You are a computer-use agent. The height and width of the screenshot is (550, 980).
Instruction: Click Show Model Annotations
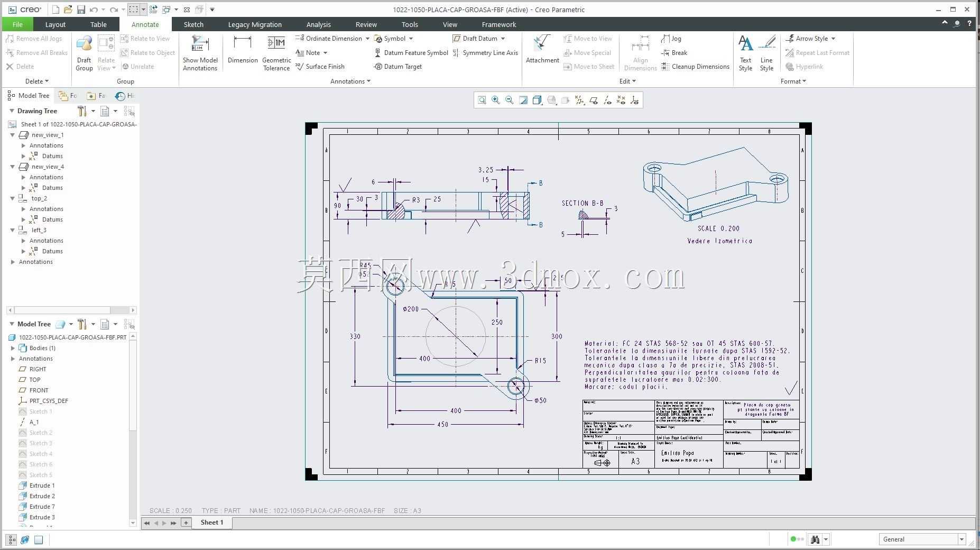click(200, 53)
